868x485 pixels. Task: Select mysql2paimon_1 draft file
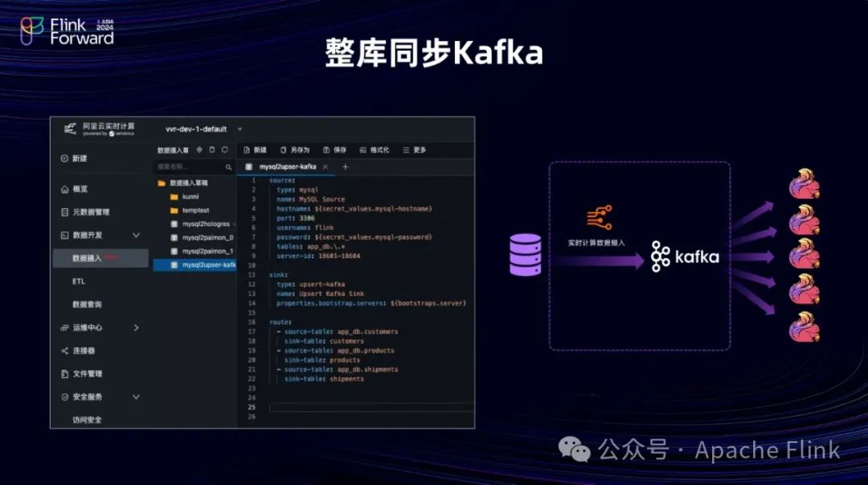[207, 251]
